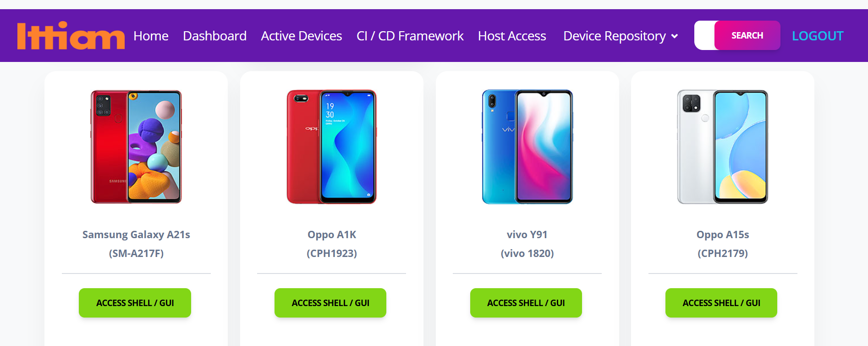The width and height of the screenshot is (868, 346).
Task: Open the Host Access page
Action: click(x=512, y=36)
